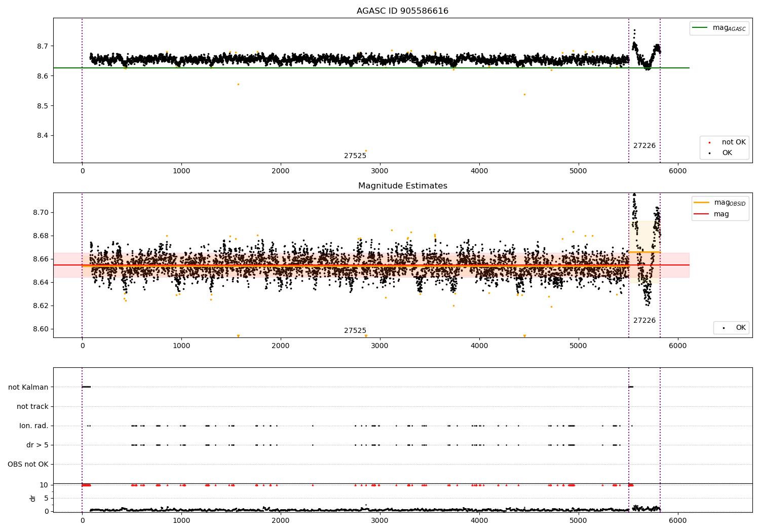The image size is (760, 532).
Task: Click the orange triangle marker near 4450 in middle plot
Action: [524, 336]
